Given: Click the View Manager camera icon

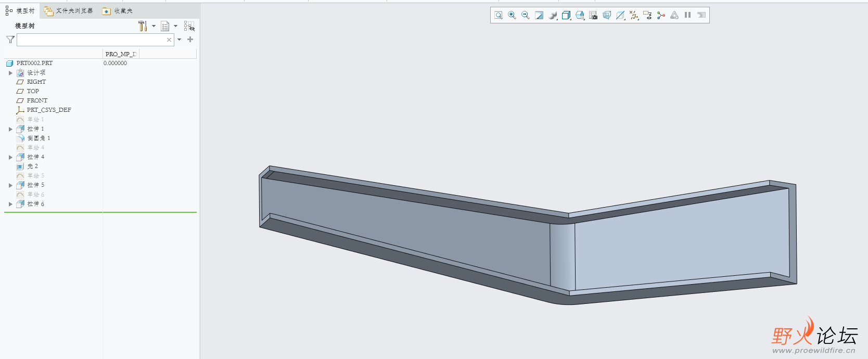Looking at the screenshot, I should pos(593,16).
